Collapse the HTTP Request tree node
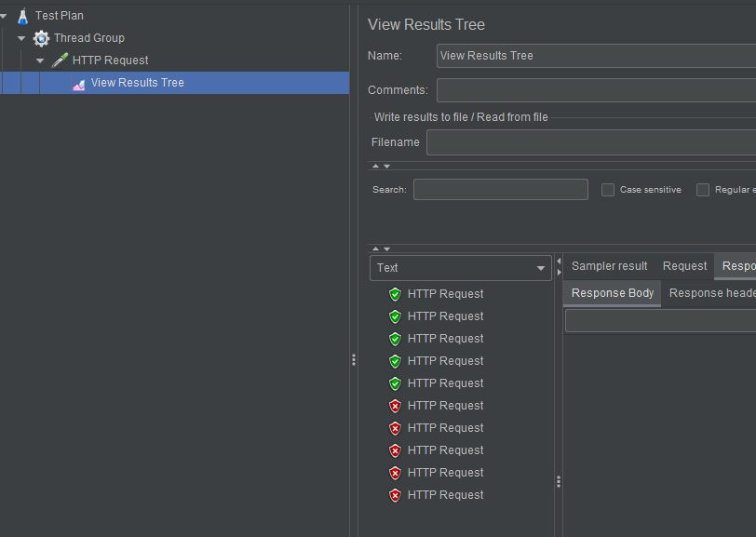756x537 pixels. click(40, 60)
